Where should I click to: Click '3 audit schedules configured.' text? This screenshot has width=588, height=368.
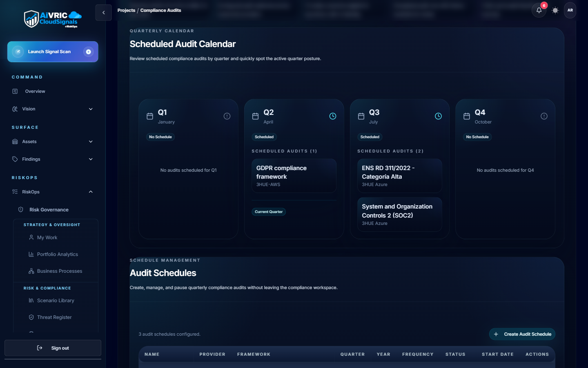click(169, 334)
